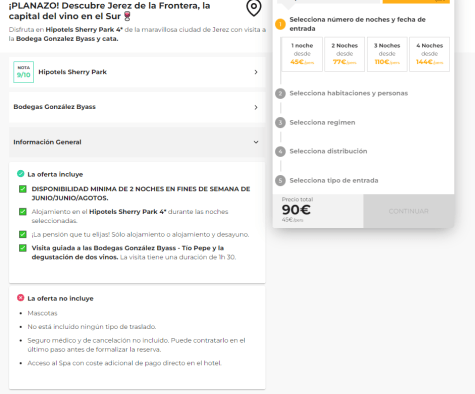Image resolution: width=475 pixels, height=394 pixels.
Task: Click the step 2 circle for habitaciones y personas
Action: pos(280,94)
